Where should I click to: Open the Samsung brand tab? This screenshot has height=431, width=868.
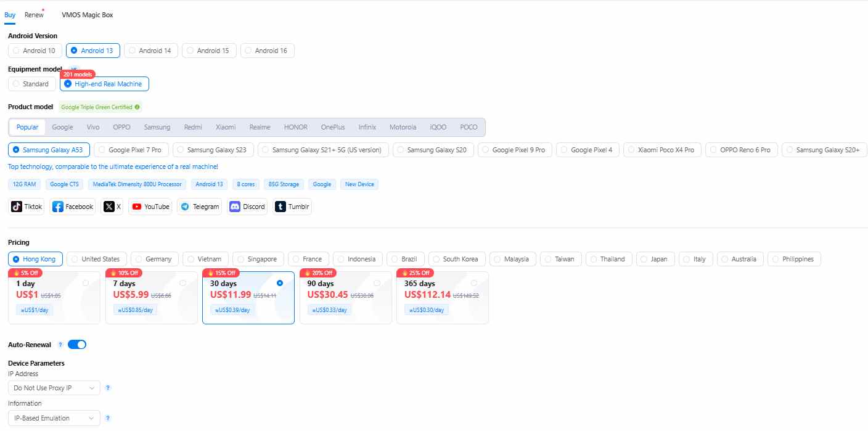tap(157, 126)
